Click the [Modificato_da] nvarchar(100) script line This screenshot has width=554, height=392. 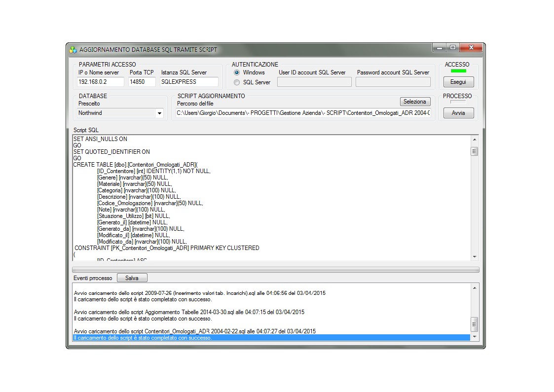pos(142,242)
